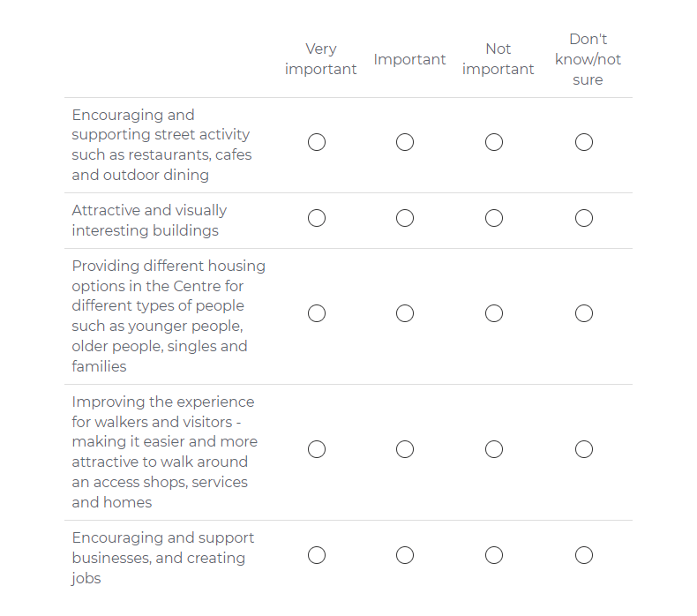Select Very important for street activity

click(x=317, y=142)
